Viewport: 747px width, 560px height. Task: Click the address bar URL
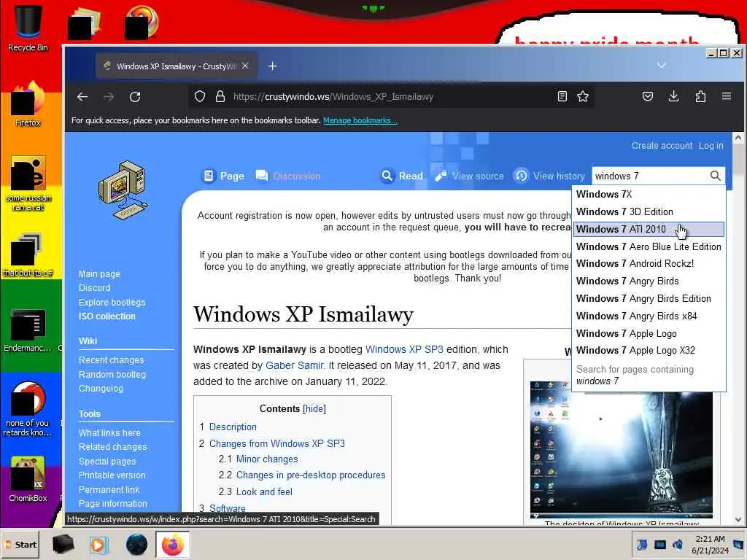coord(333,97)
